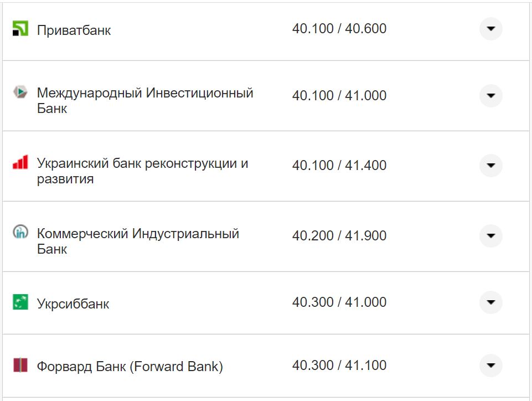Open dropdown for Украинский банк реконструкции и развития
Viewport: 532px width, 401px height.
490,165
